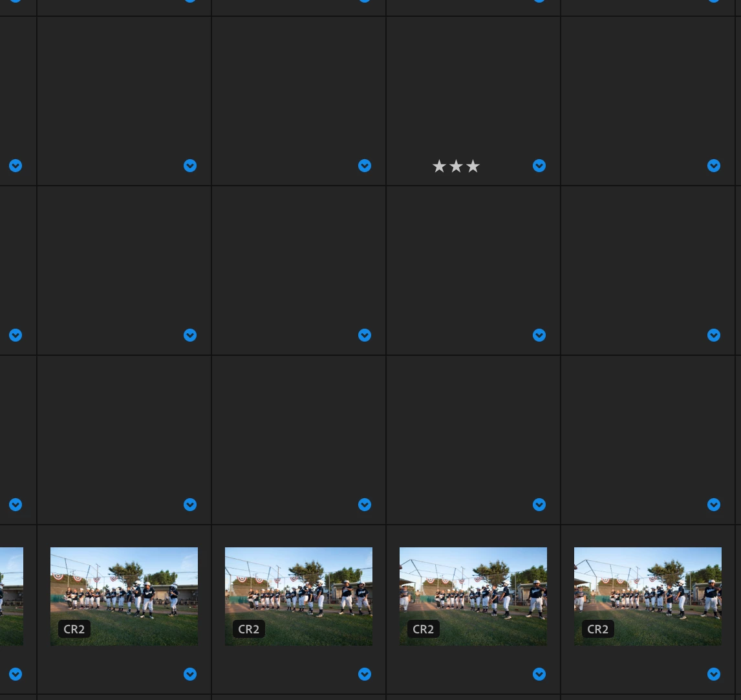Click CR2 badge on third full thumbnail
This screenshot has height=700, width=741.
[x=424, y=629]
